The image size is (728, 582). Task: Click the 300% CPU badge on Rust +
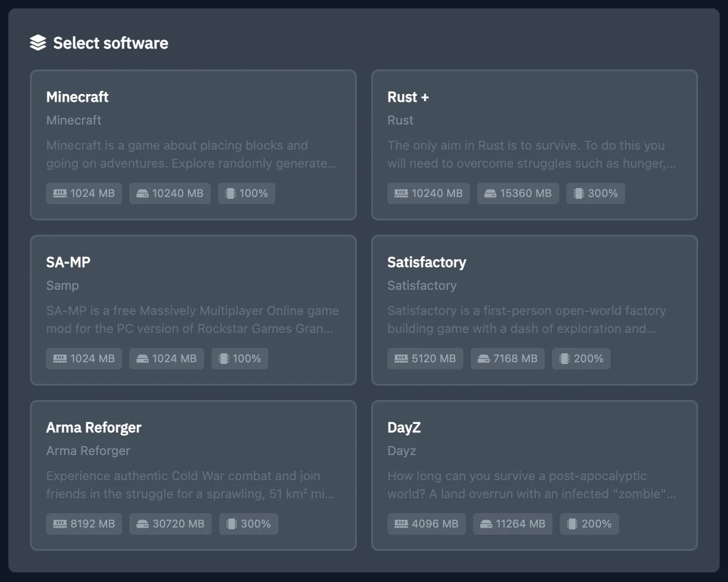pyautogui.click(x=595, y=193)
